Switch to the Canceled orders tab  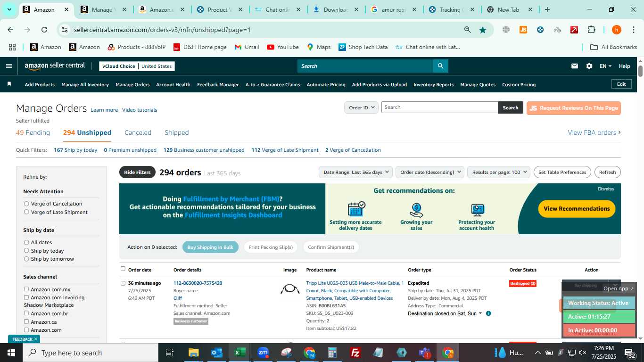tap(138, 132)
